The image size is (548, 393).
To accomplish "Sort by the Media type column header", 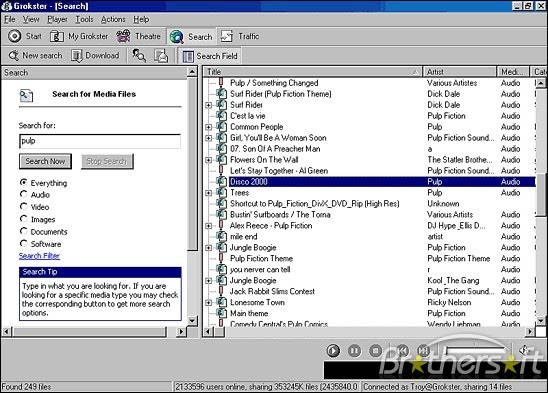I will pos(513,72).
